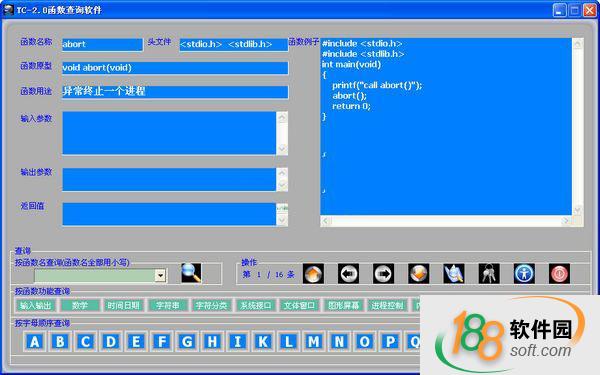Click into the function example code area

(x=446, y=126)
